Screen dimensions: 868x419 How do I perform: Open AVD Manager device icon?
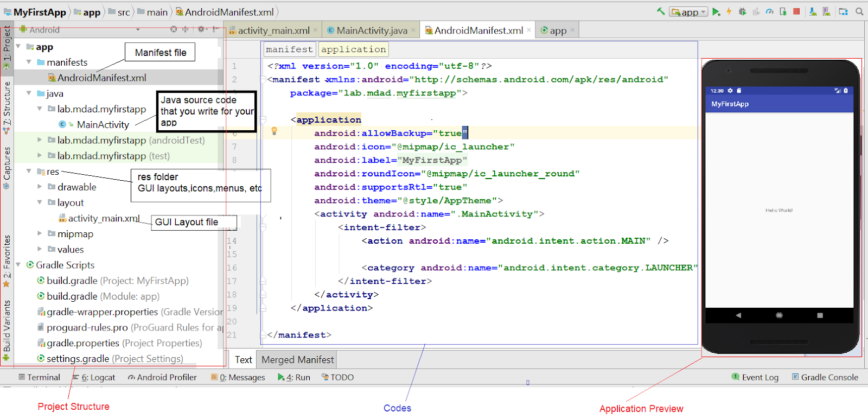click(826, 11)
